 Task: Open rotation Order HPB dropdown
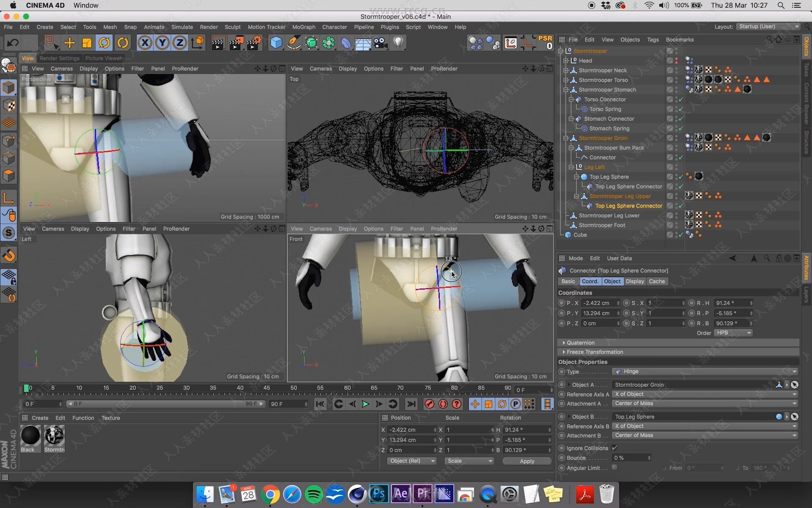pyautogui.click(x=733, y=333)
